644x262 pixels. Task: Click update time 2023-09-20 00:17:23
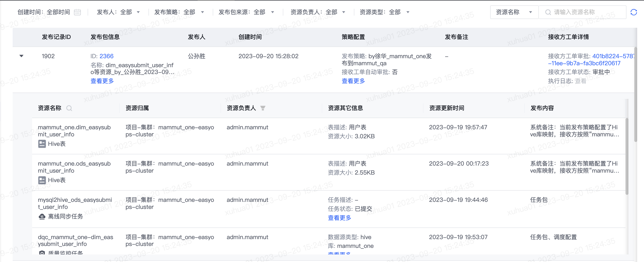(459, 164)
